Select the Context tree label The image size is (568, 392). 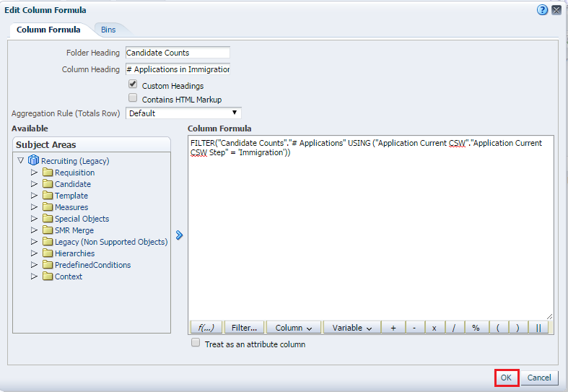click(x=69, y=276)
